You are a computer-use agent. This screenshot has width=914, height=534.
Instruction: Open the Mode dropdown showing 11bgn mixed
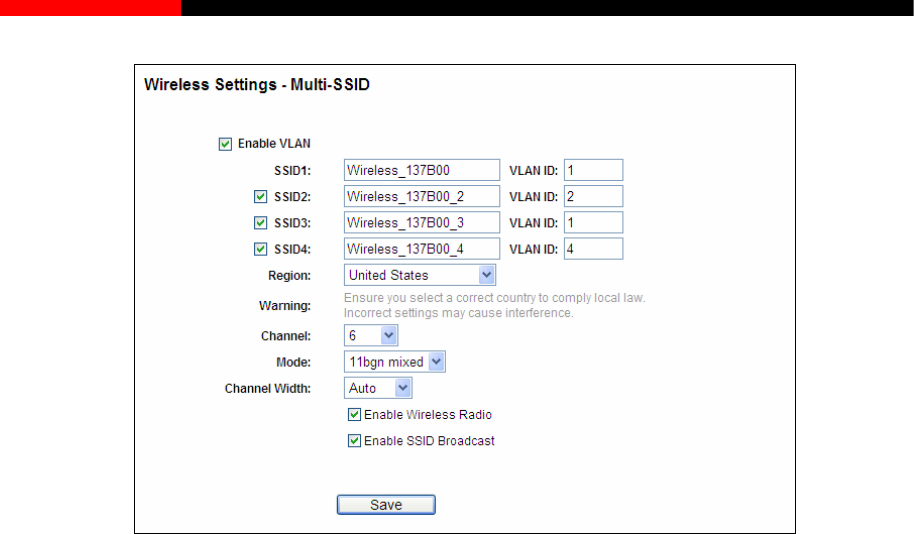[395, 362]
